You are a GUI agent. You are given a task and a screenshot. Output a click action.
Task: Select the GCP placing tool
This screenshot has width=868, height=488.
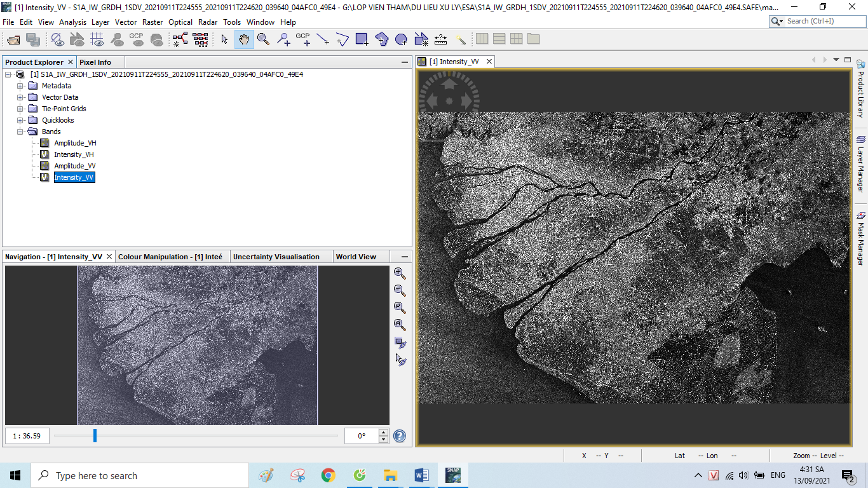(303, 39)
